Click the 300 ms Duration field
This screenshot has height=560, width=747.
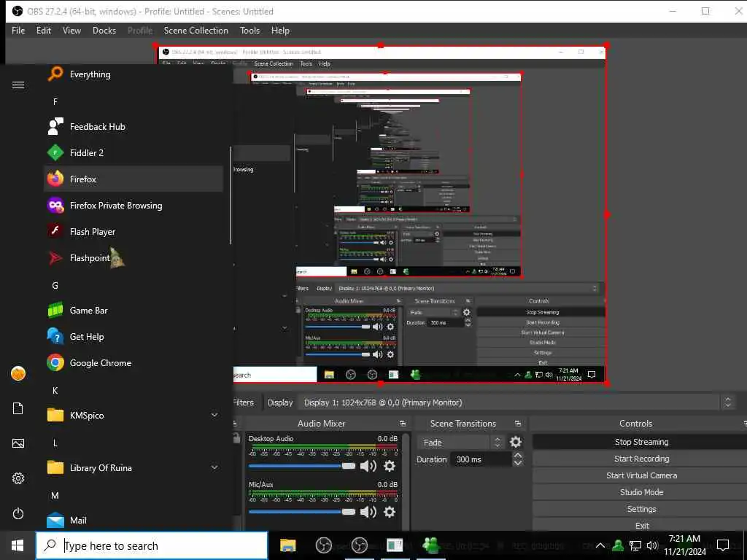pos(481,459)
